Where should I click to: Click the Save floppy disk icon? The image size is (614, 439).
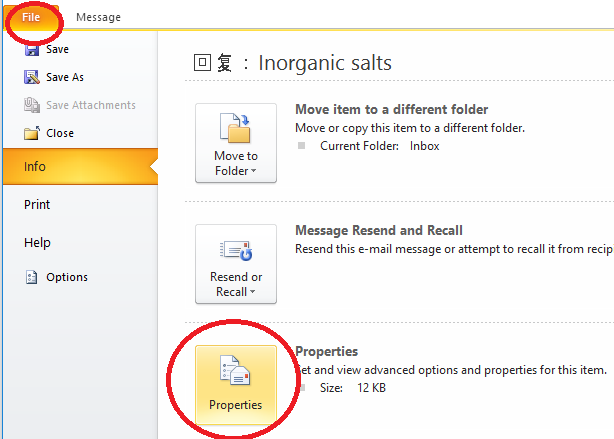point(32,50)
